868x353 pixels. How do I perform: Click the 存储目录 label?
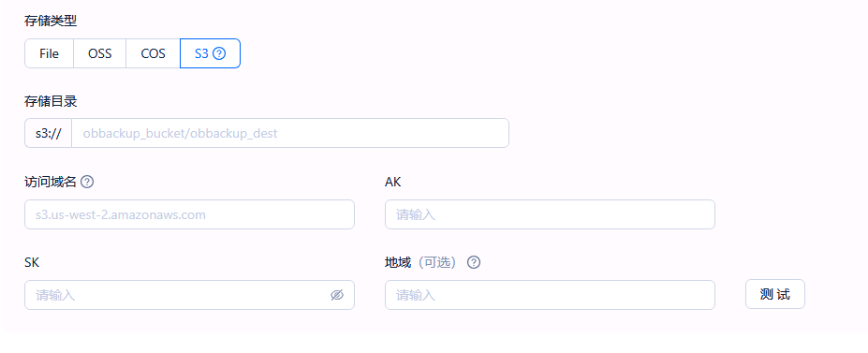pyautogui.click(x=51, y=101)
